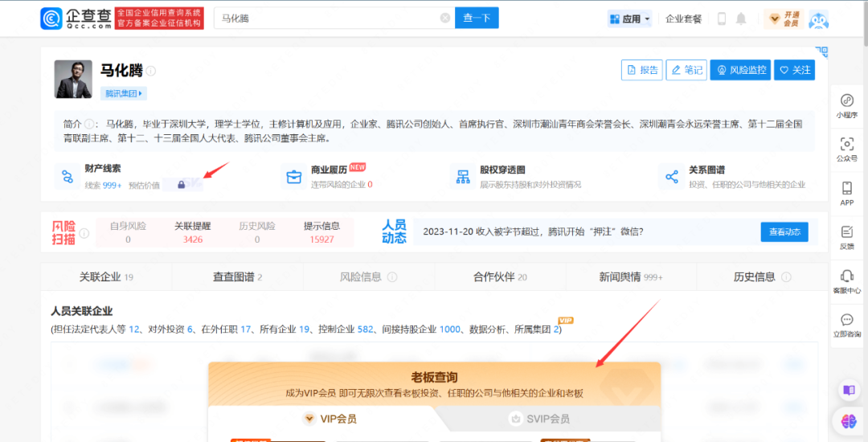Click the mobile phone icon in header

coord(721,18)
